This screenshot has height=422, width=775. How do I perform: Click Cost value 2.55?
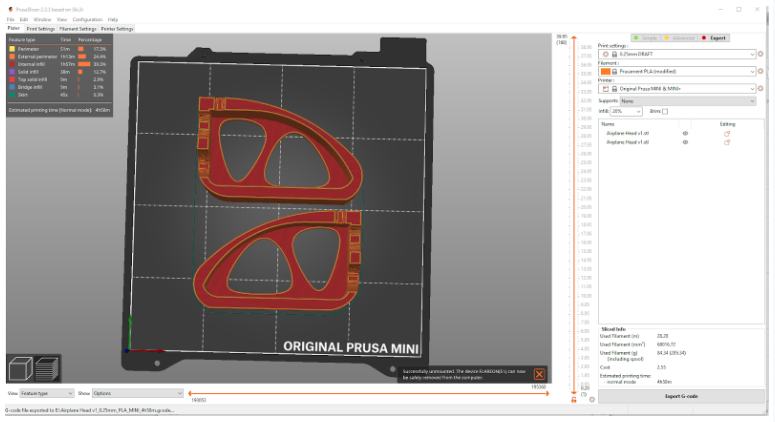tap(661, 367)
